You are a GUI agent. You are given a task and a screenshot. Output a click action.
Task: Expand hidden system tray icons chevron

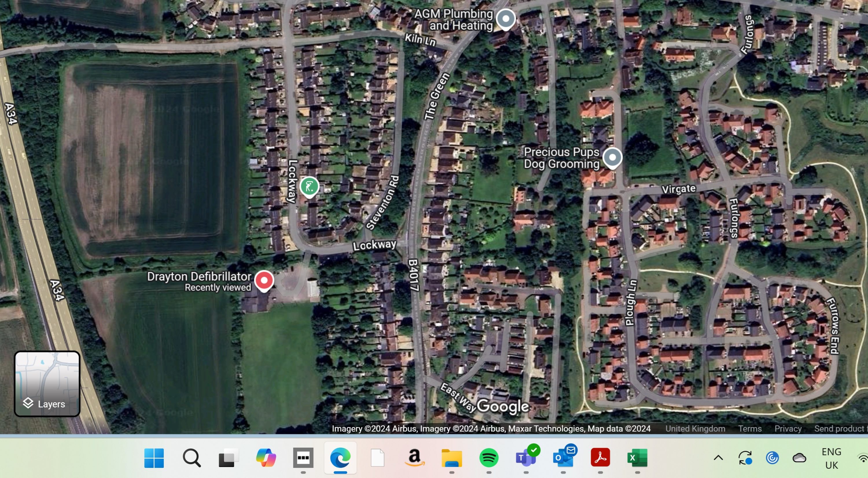click(718, 458)
